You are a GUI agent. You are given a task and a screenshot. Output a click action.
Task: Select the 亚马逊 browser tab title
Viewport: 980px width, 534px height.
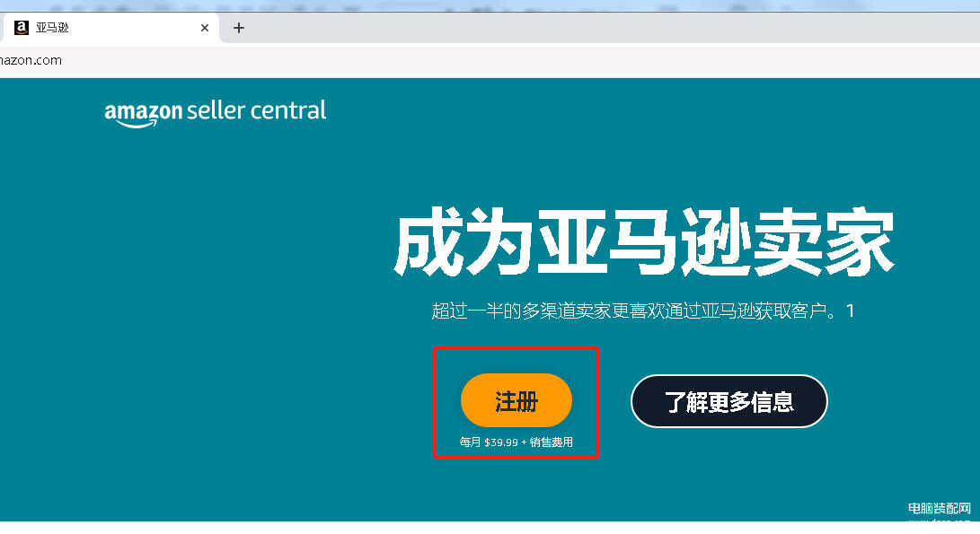click(x=52, y=28)
